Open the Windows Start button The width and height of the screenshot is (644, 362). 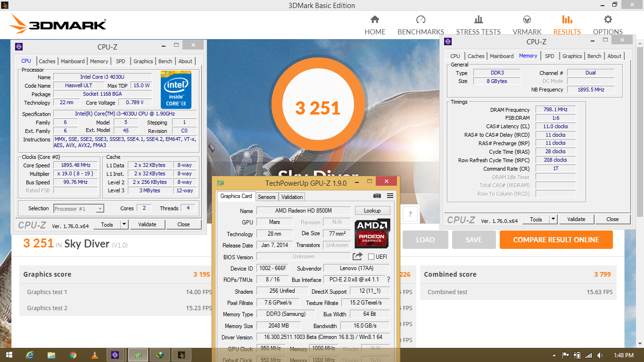coord(9,355)
